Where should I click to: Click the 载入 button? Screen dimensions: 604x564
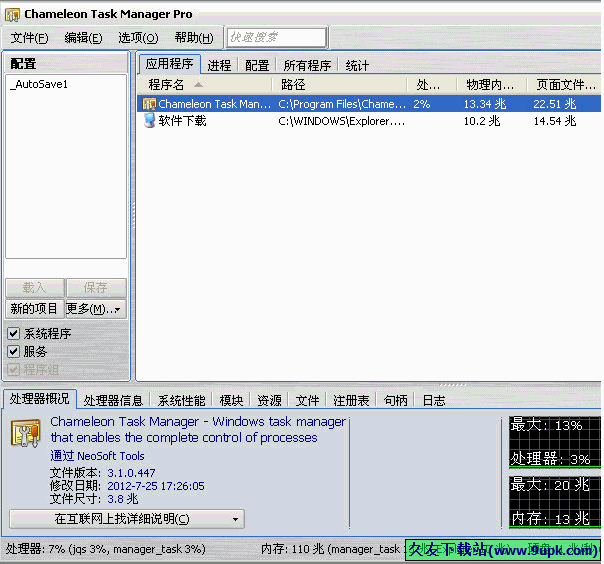click(x=35, y=287)
